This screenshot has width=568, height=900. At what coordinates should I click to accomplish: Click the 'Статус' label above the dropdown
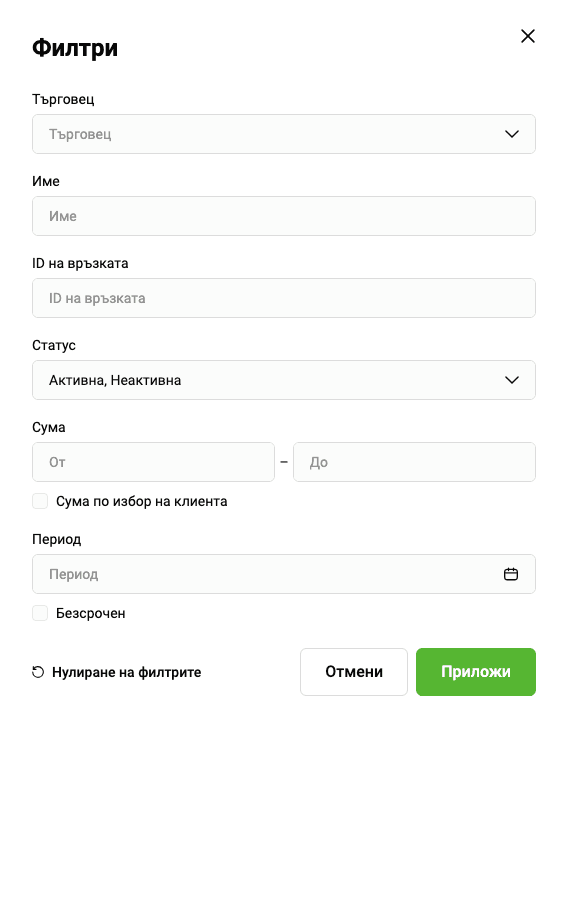(x=54, y=346)
